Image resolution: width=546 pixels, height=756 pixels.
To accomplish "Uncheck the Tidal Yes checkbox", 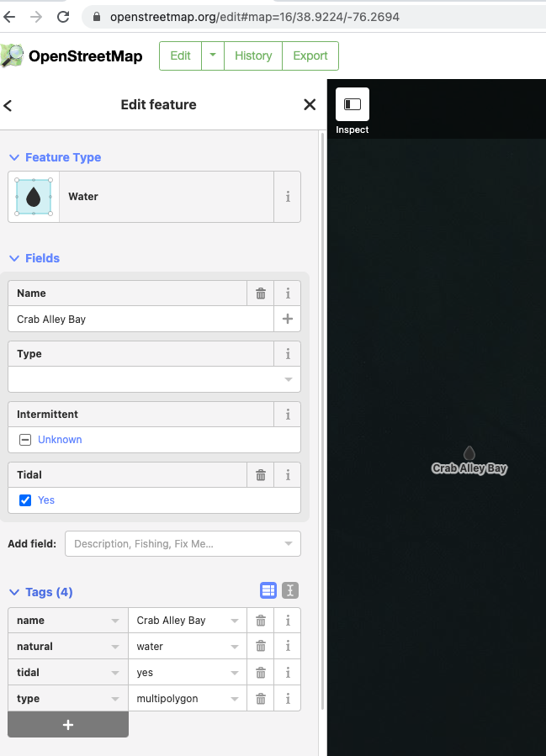I will (x=25, y=500).
